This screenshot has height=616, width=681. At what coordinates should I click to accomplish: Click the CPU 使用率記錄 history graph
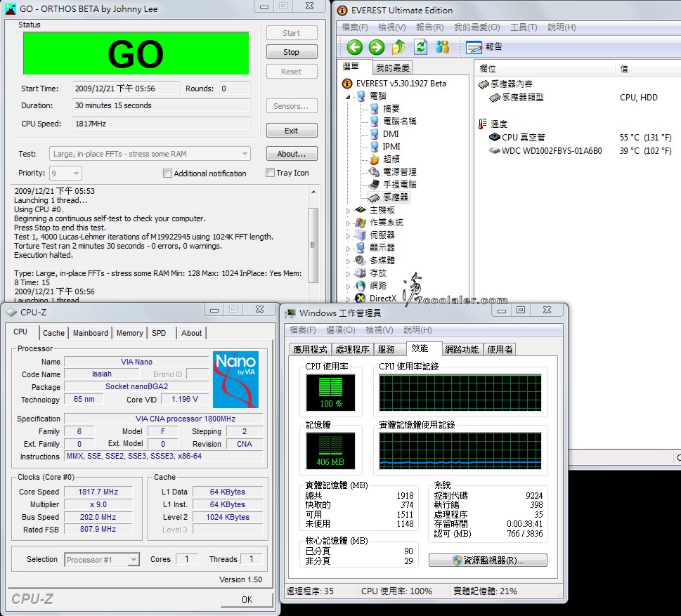(460, 393)
